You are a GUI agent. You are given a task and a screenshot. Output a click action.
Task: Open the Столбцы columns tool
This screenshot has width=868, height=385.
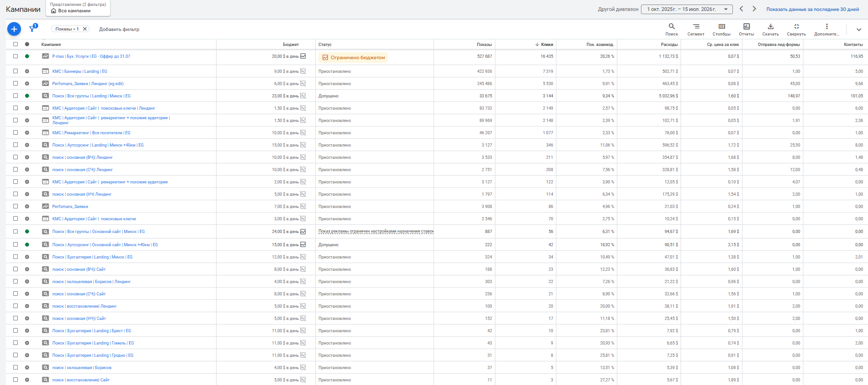[x=722, y=30]
